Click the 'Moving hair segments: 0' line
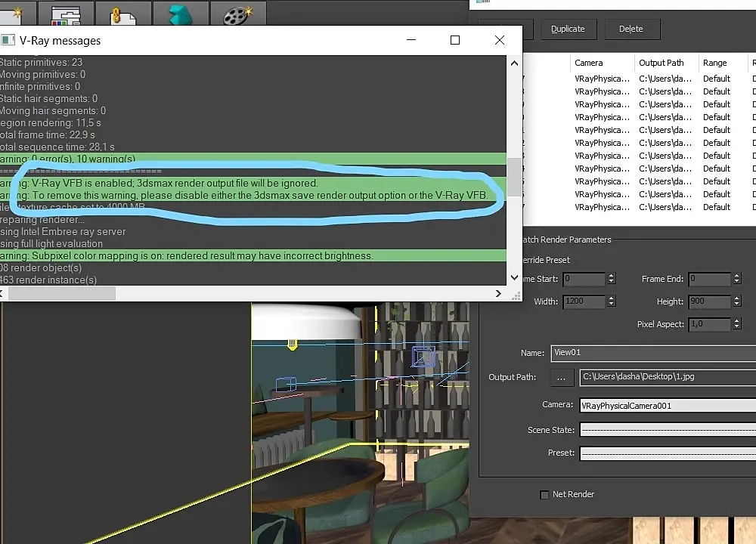The image size is (756, 544). (x=53, y=110)
